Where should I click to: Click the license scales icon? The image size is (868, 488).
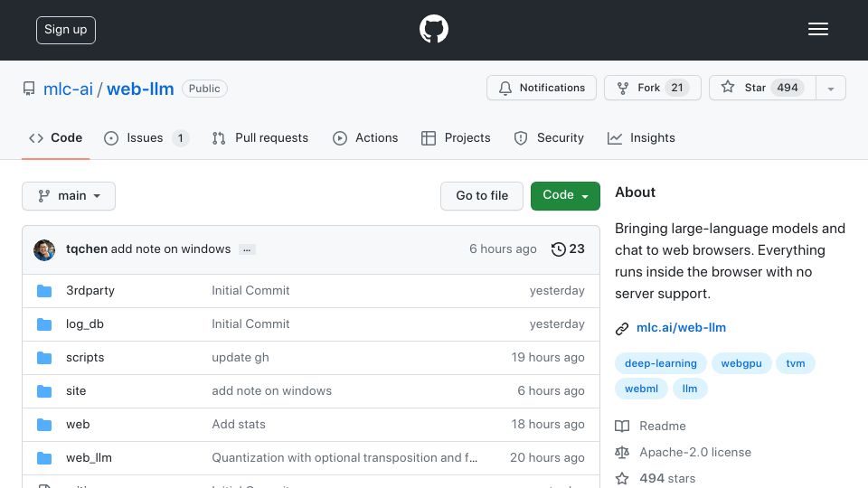click(622, 452)
